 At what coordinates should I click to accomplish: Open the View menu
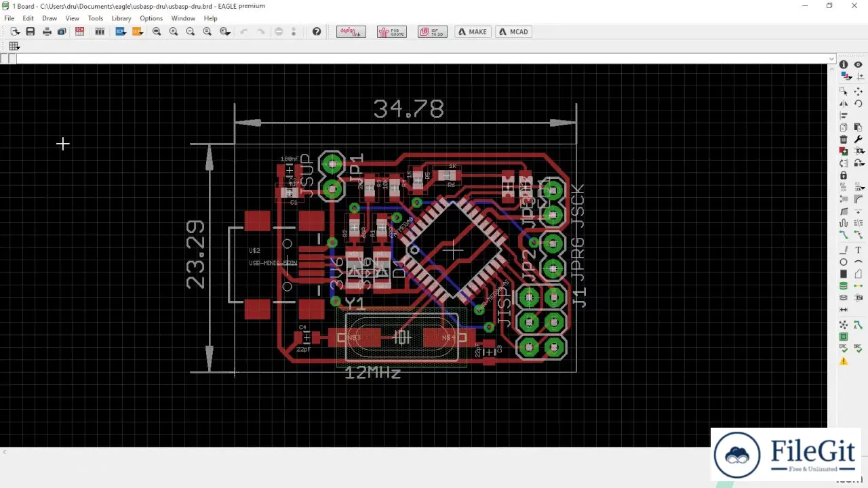(x=72, y=18)
